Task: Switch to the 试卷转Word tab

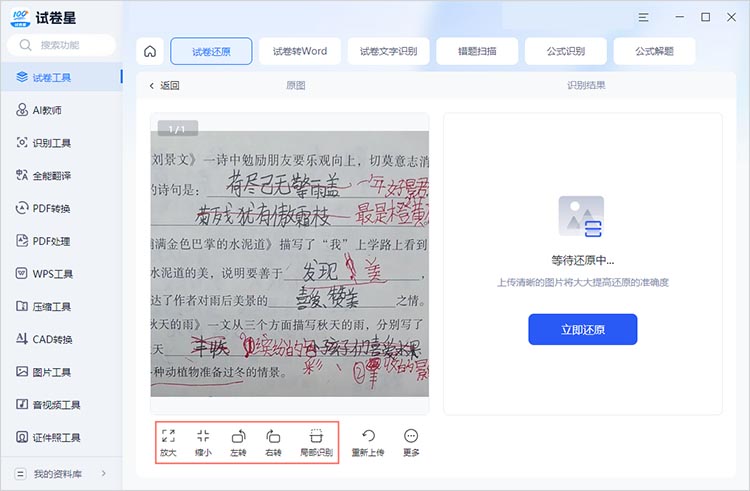Action: point(300,51)
